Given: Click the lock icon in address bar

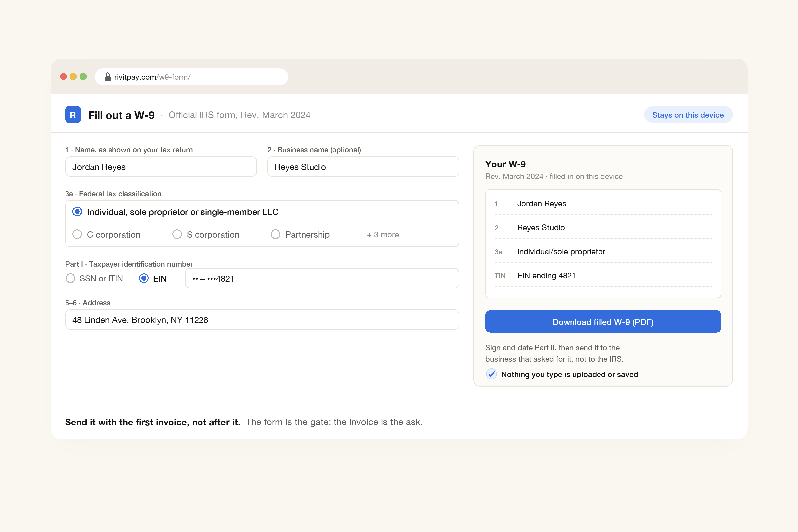Looking at the screenshot, I should click(x=108, y=77).
